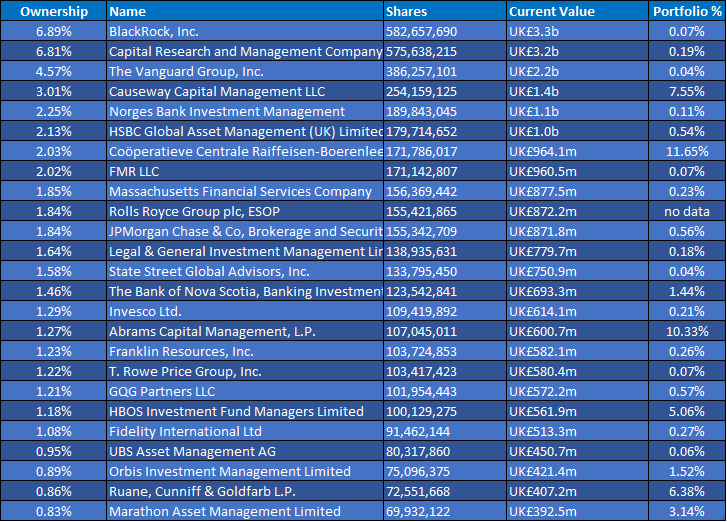Click the Ownership column header
This screenshot has width=727, height=522.
(x=54, y=11)
